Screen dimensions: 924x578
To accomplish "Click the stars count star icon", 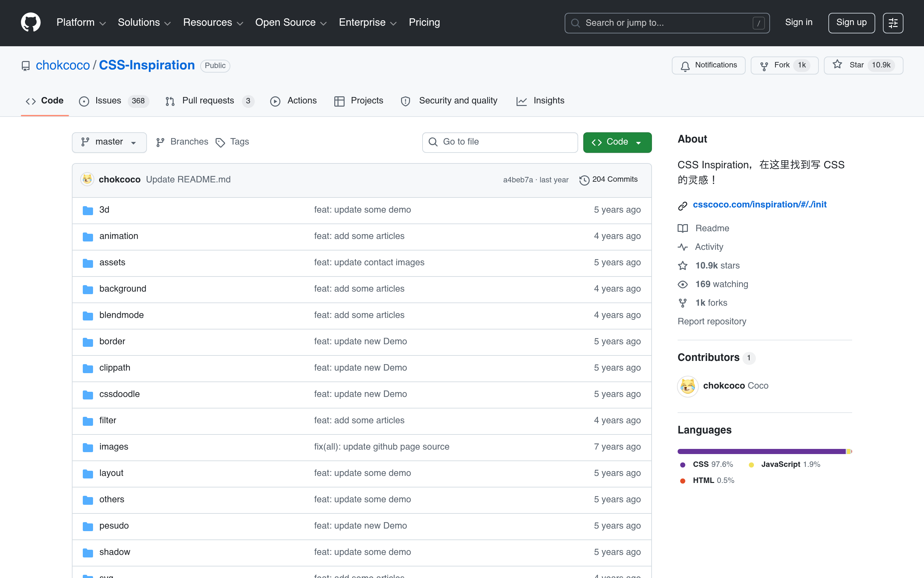I will click(683, 266).
